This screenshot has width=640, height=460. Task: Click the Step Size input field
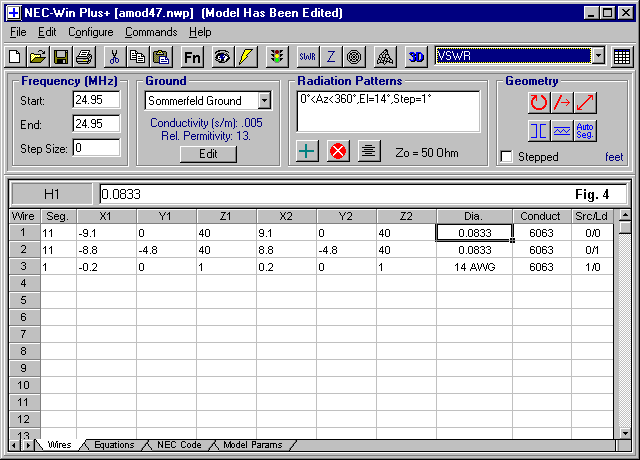[x=96, y=147]
